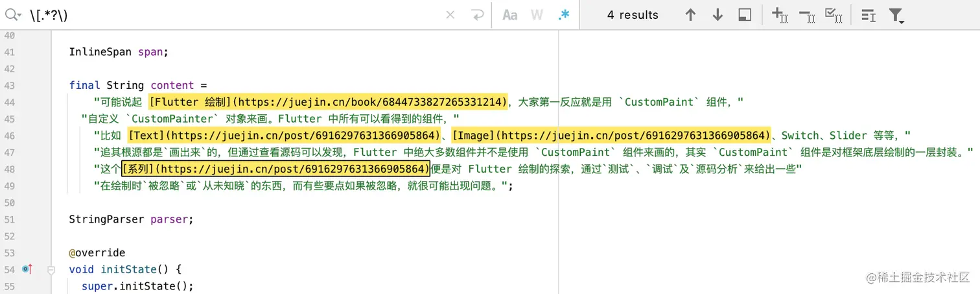Click the @override annotation

coord(97,252)
